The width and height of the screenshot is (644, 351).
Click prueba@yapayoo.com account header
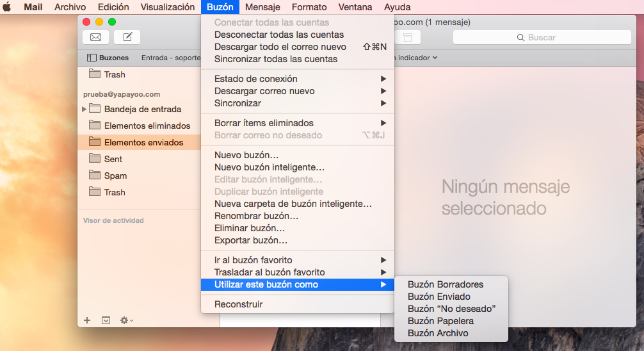tap(122, 94)
